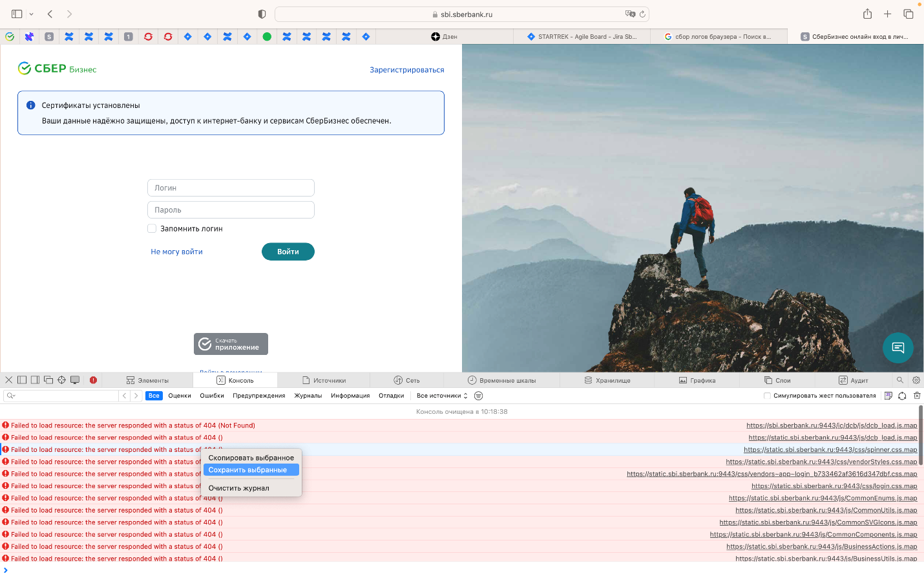
Task: Open the Временные шкалы tab
Action: (501, 380)
